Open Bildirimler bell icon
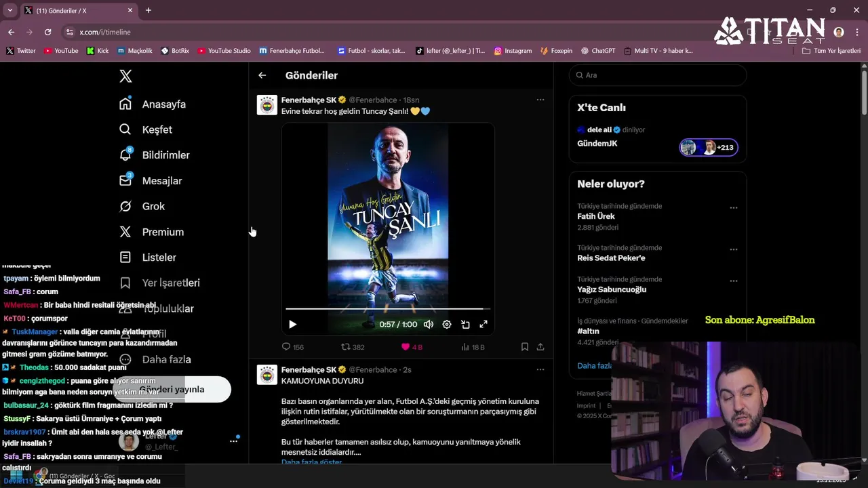The height and width of the screenshot is (488, 868). coord(125,155)
